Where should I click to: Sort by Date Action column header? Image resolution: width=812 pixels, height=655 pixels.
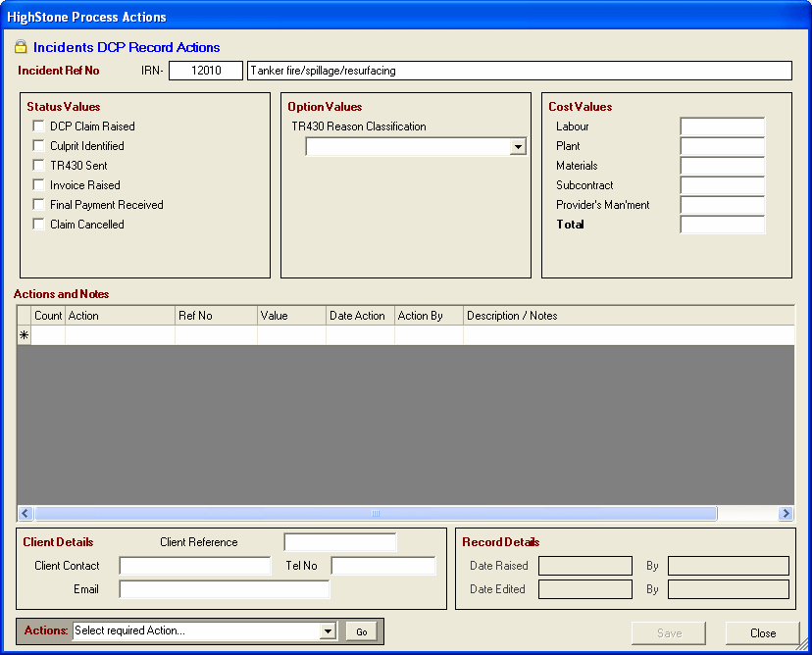pos(360,316)
